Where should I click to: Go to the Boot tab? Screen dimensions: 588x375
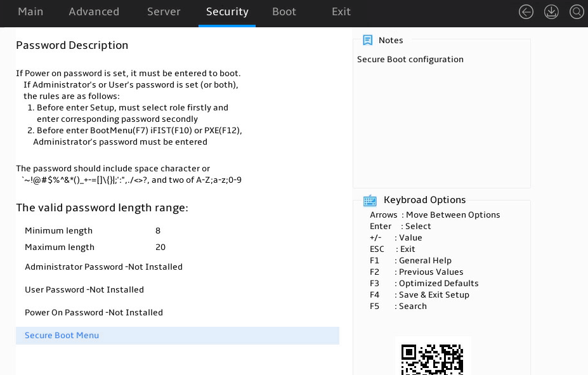[284, 11]
